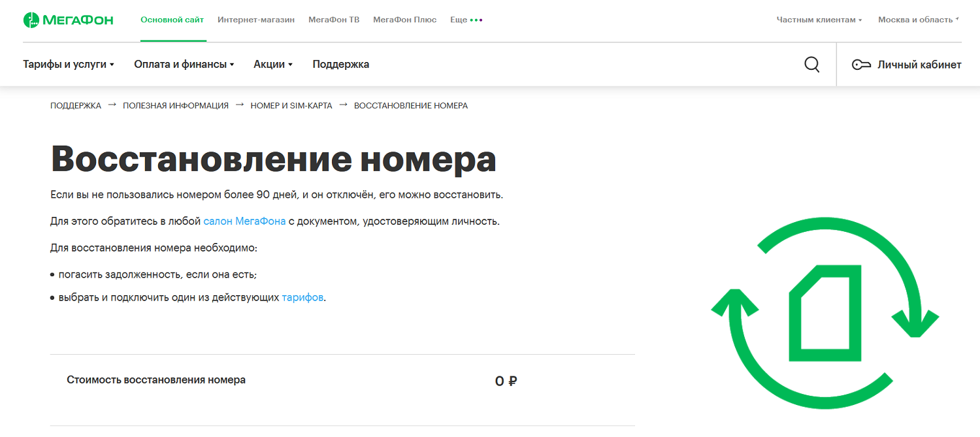The image size is (980, 437).
Task: Click the MegaFon logo
Action: click(x=68, y=20)
